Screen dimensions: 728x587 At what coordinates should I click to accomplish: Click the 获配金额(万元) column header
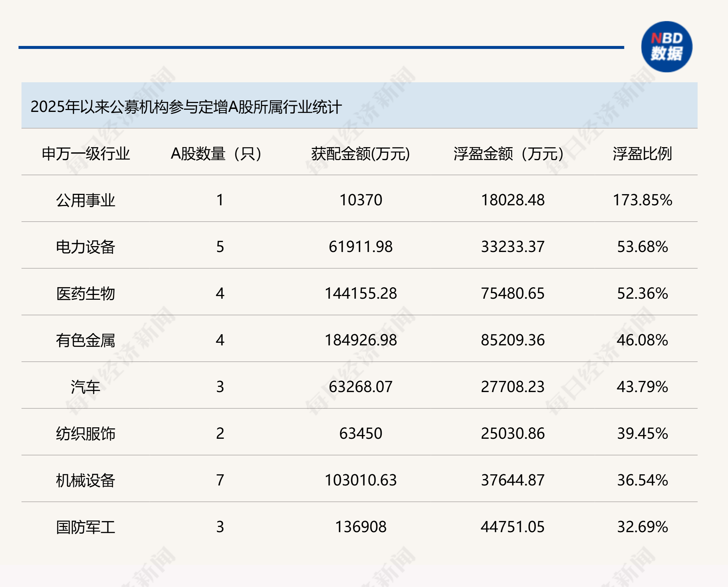(x=360, y=153)
